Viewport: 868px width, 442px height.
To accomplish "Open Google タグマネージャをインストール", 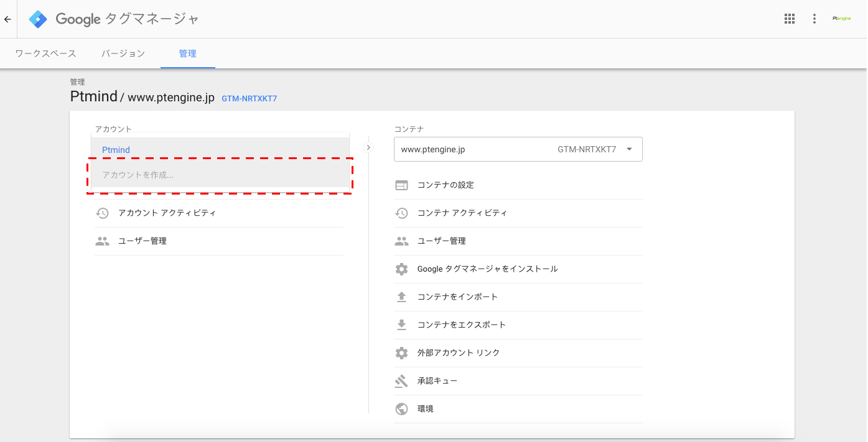I will (487, 269).
